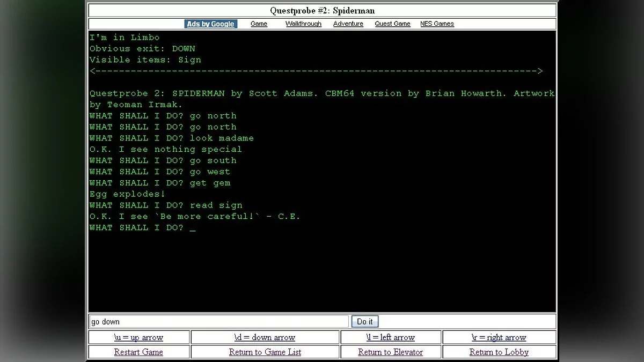Click the '\d = down arrow' link
The height and width of the screenshot is (362, 644).
pyautogui.click(x=265, y=337)
